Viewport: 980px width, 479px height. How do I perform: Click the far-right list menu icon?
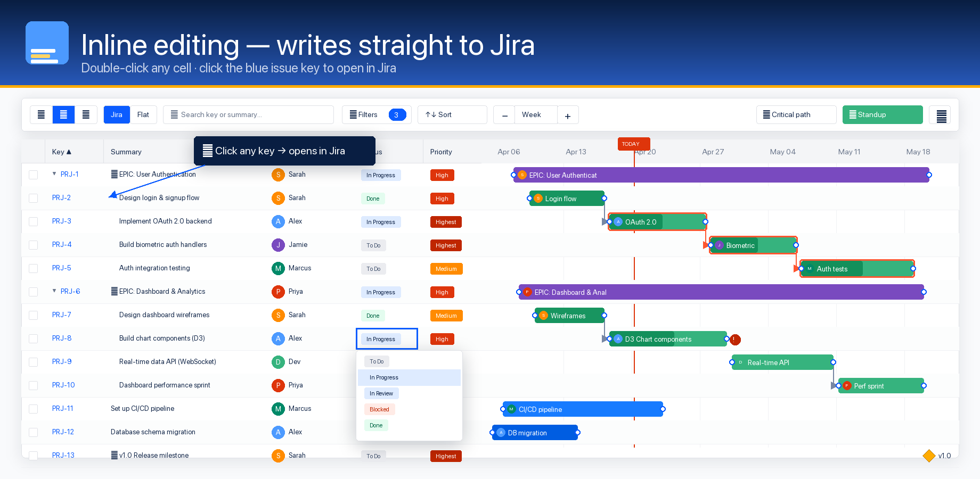point(940,114)
